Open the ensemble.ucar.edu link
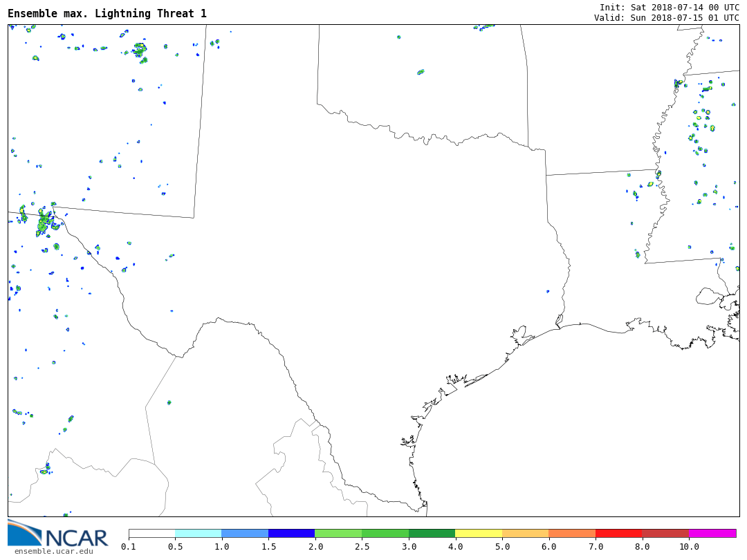 (53, 551)
